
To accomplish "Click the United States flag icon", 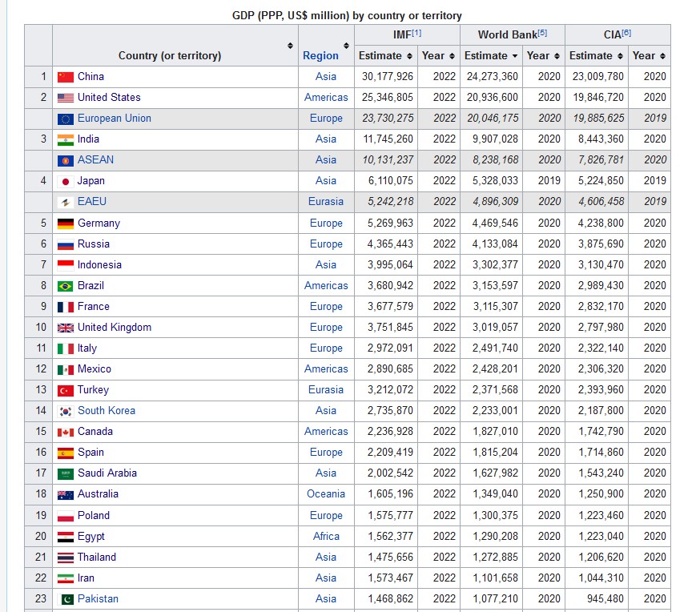I will [65, 98].
